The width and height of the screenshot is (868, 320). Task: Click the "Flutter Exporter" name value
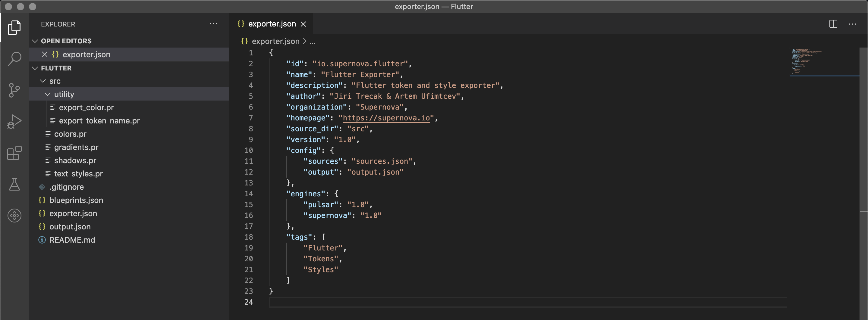click(360, 74)
